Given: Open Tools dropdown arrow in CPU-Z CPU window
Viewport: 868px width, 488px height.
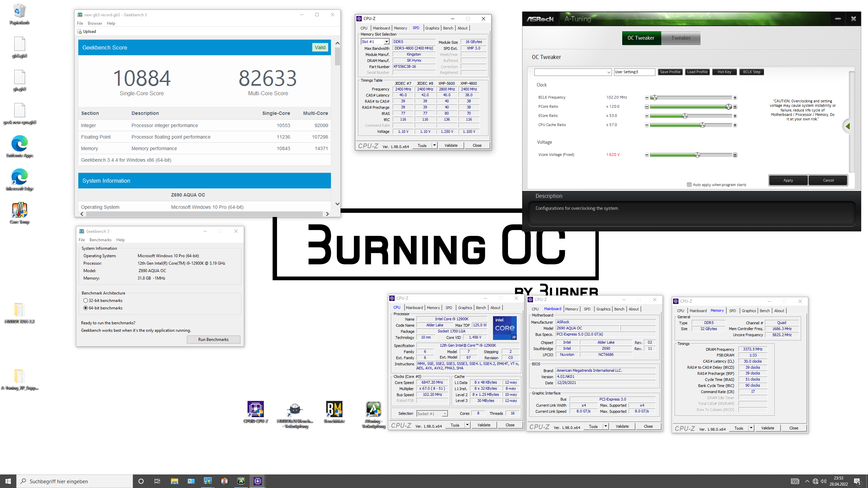Looking at the screenshot, I should pos(467,425).
